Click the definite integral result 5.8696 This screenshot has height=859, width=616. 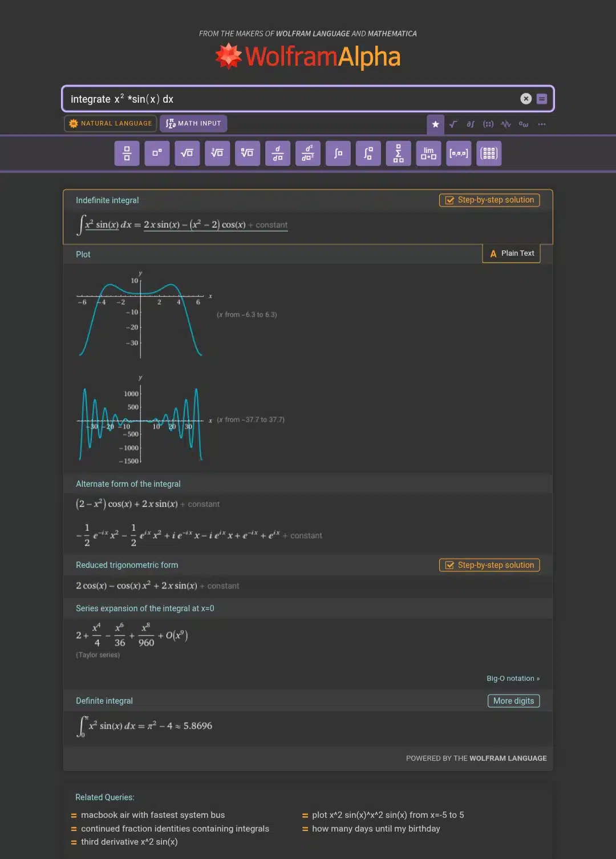[144, 726]
